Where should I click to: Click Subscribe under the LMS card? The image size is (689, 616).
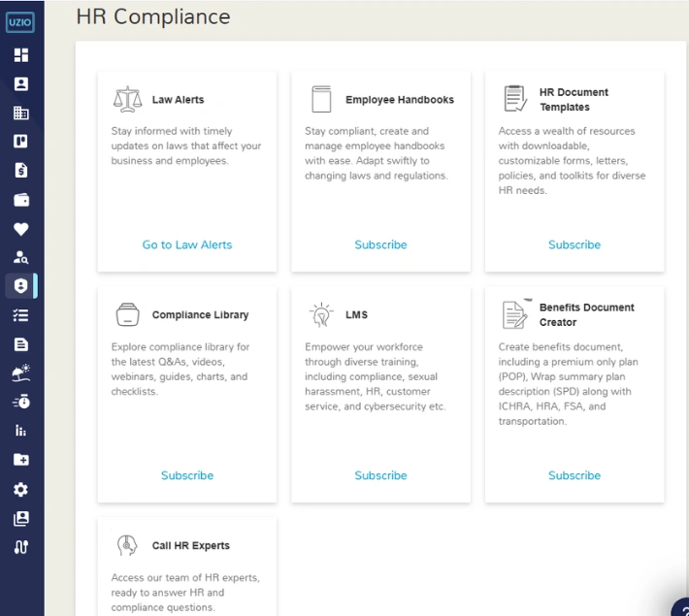(x=380, y=475)
